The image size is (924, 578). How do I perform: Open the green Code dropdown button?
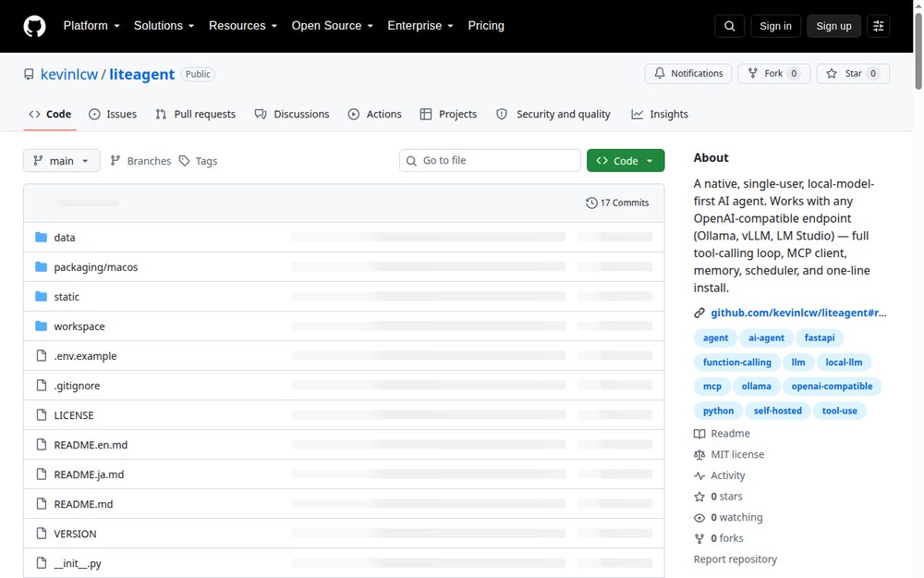(626, 160)
